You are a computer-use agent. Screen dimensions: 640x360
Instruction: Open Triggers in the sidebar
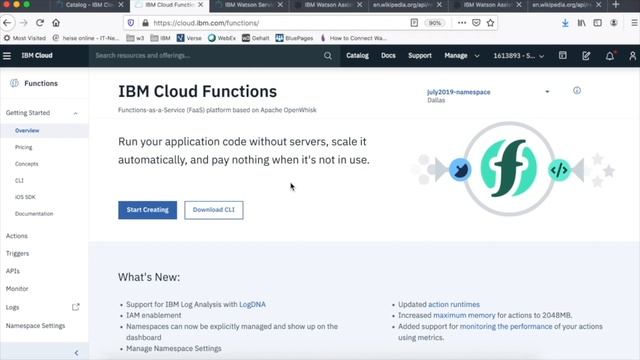click(18, 253)
